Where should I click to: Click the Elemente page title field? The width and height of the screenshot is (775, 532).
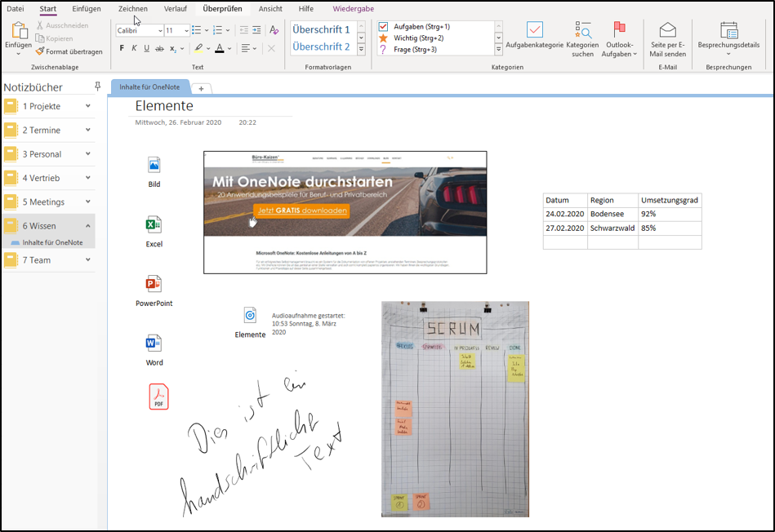tap(164, 106)
